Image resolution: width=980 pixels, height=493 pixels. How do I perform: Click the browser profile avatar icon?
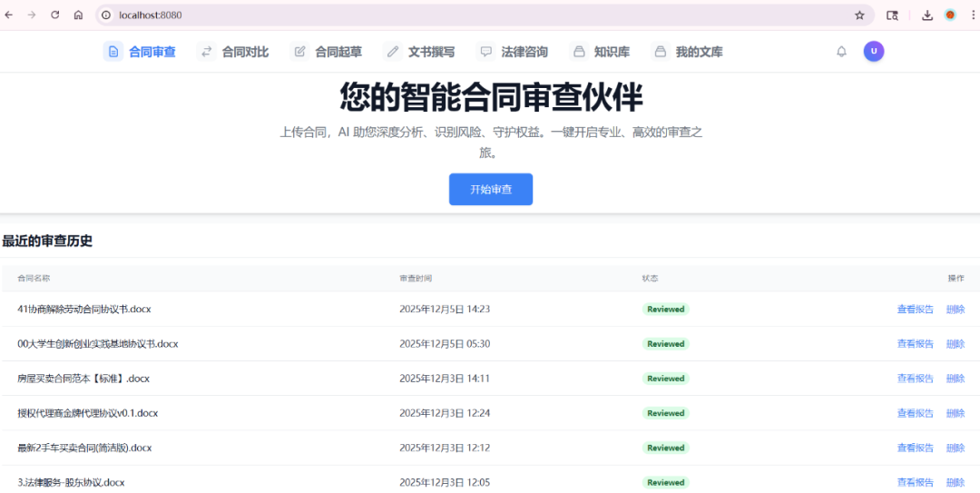click(950, 15)
